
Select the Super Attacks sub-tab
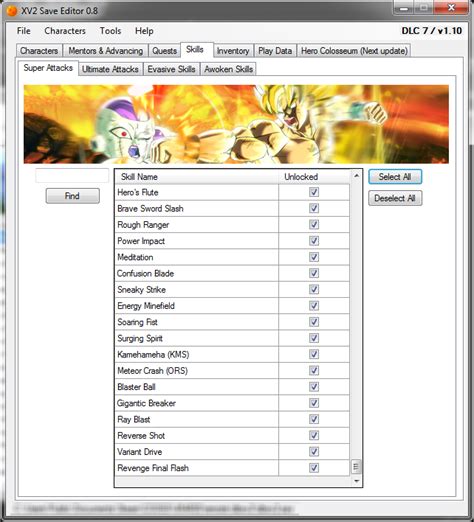[48, 68]
